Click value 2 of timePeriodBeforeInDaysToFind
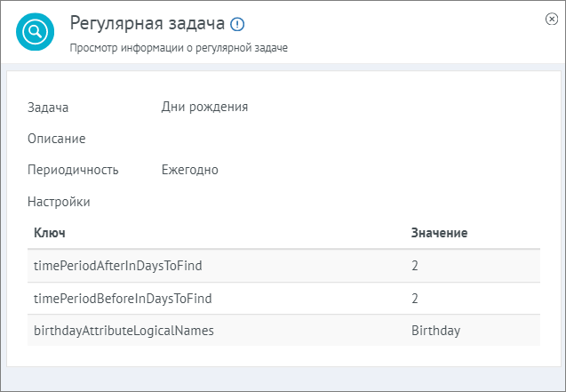566x392 pixels. tap(415, 299)
